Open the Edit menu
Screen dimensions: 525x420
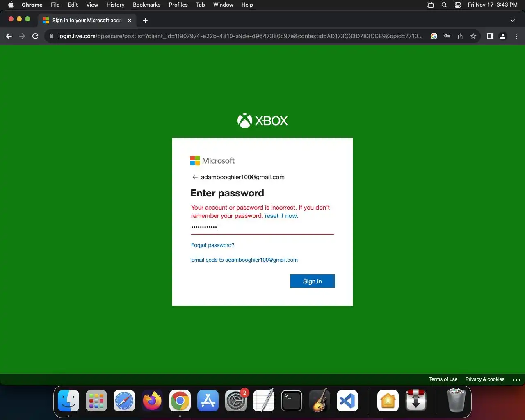73,5
